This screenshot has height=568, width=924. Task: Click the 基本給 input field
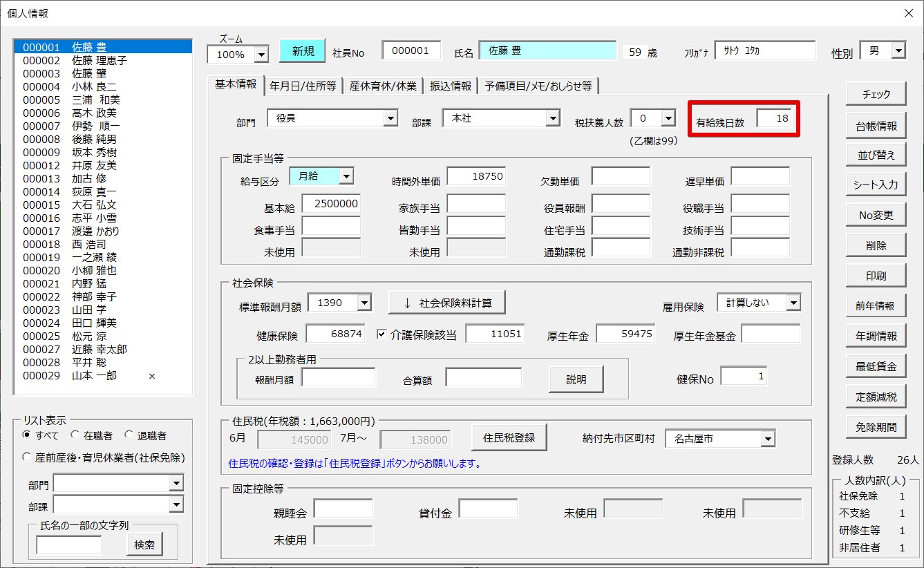tap(330, 204)
